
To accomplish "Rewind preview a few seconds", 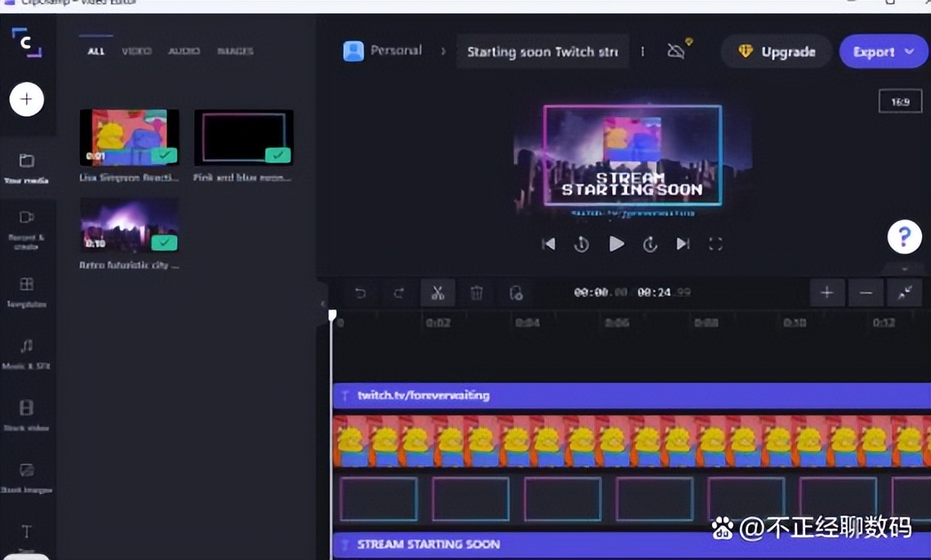I will click(x=581, y=244).
